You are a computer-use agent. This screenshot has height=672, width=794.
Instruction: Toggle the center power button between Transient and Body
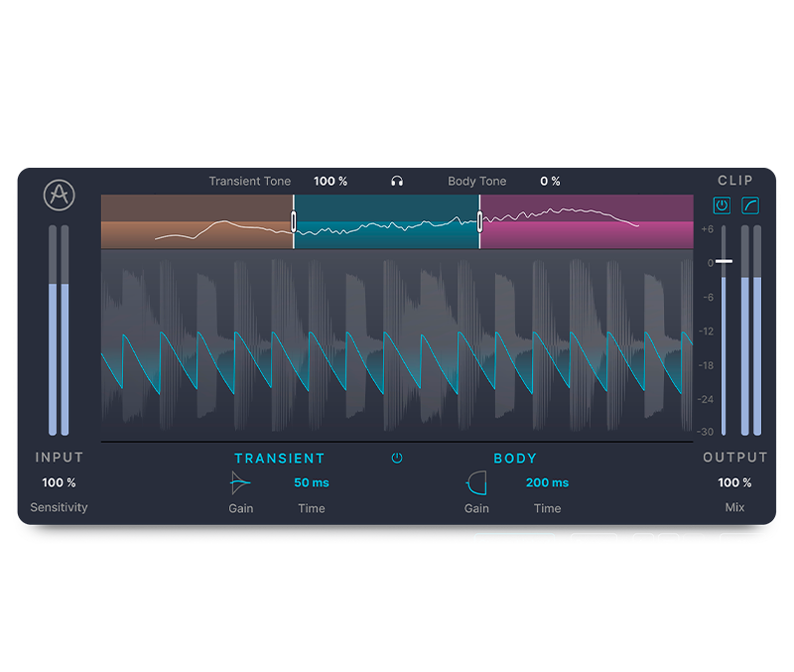397,459
